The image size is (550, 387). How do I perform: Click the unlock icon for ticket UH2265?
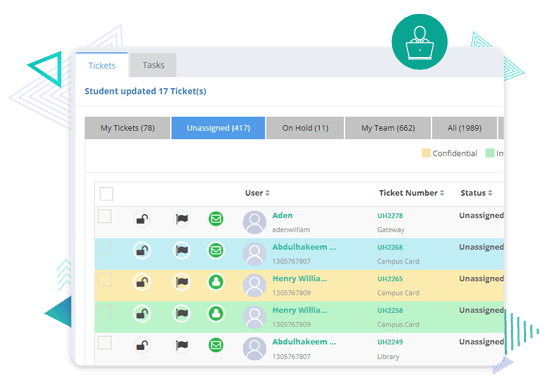142,282
